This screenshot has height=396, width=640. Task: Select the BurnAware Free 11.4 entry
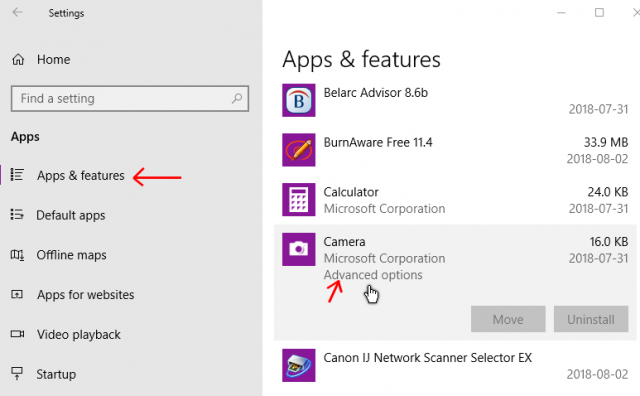pos(455,150)
